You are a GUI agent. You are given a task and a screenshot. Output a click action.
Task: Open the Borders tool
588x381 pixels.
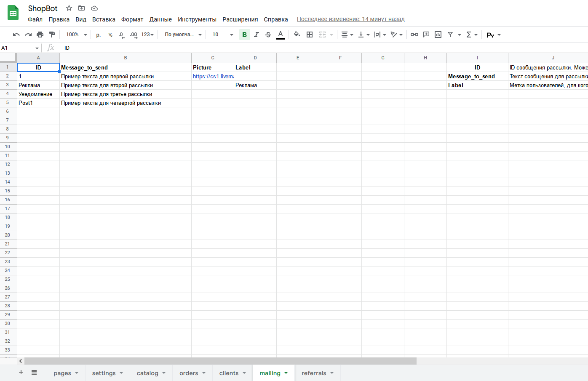pos(310,35)
